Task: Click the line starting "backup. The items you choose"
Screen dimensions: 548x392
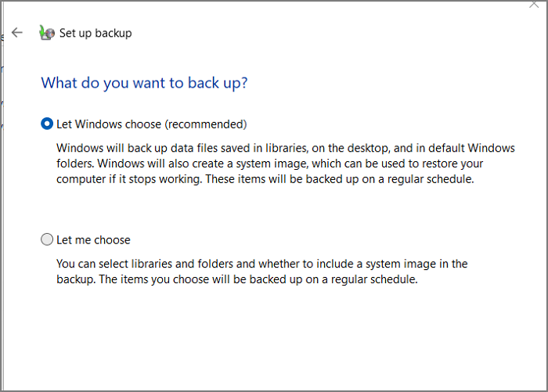Action: point(237,279)
